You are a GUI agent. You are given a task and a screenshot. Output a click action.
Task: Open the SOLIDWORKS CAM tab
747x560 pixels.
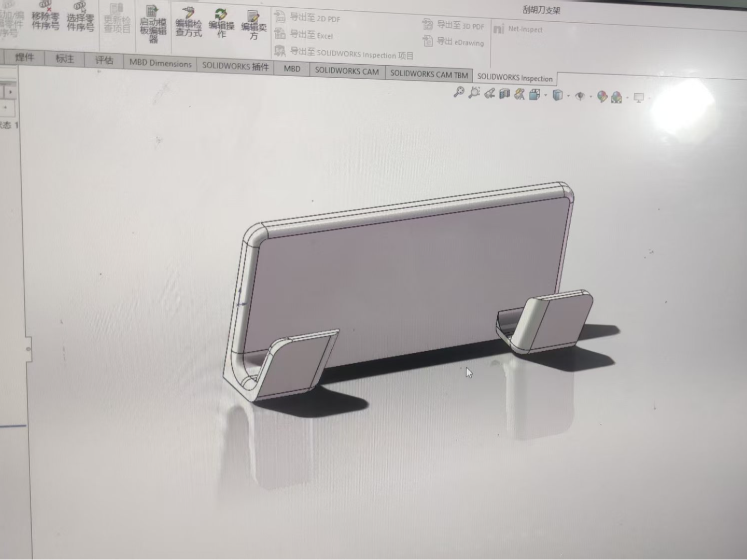click(347, 71)
